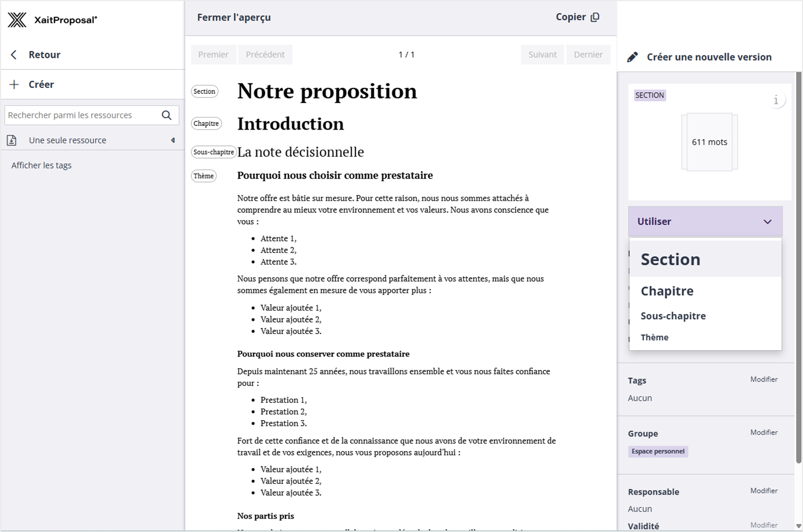Show tags via Afficher les tags
Viewport: 803px width, 532px height.
(x=41, y=165)
